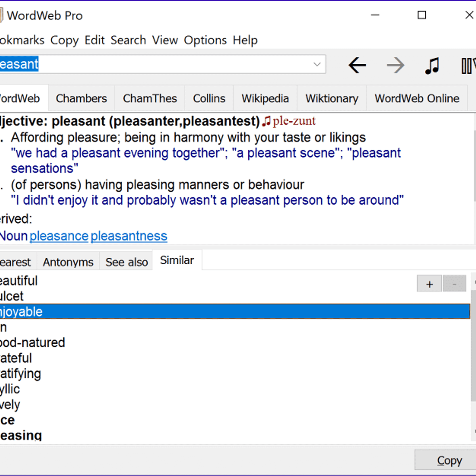Screen dimensions: 476x476
Task: Switch to the WordWeb Online tab
Action: (417, 98)
